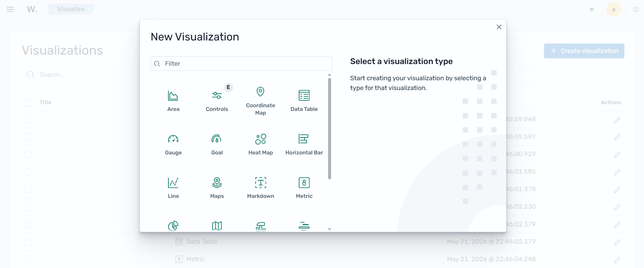The height and width of the screenshot is (268, 644).
Task: Open the hamburger main menu
Action: pos(10,9)
